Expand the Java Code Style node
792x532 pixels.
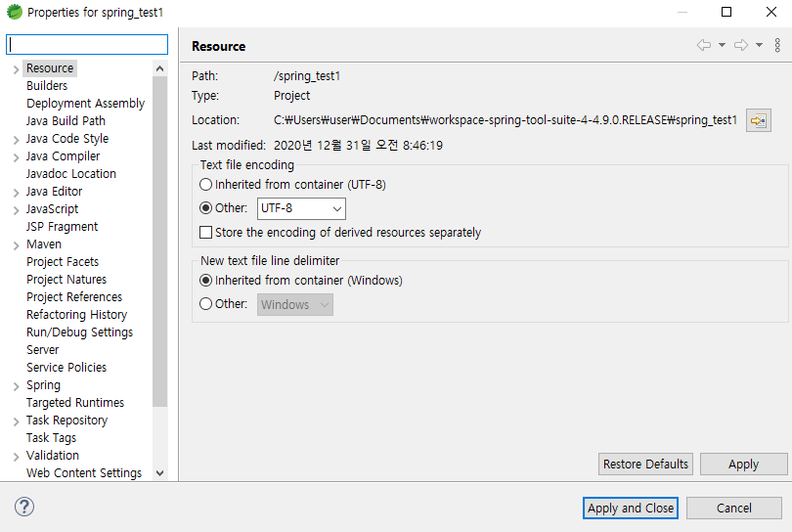pyautogui.click(x=17, y=140)
